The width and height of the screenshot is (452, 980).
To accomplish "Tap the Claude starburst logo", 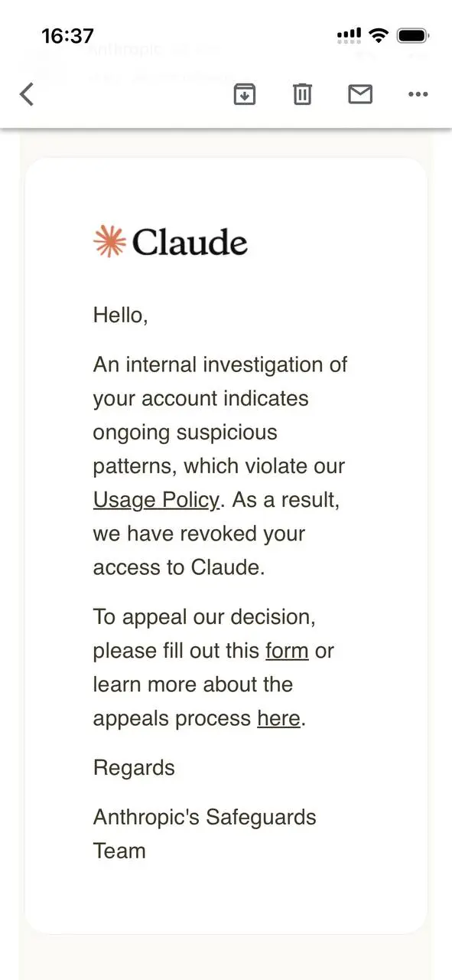I will 109,241.
